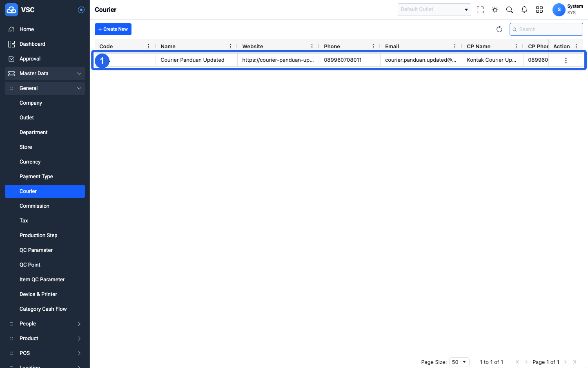Viewport: 588px width, 368px height.
Task: Open the System user avatar
Action: pyautogui.click(x=559, y=10)
